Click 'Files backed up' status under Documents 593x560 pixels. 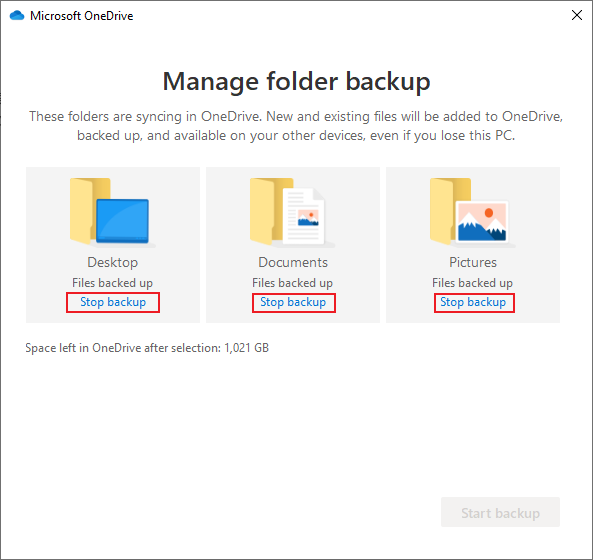pyautogui.click(x=292, y=282)
